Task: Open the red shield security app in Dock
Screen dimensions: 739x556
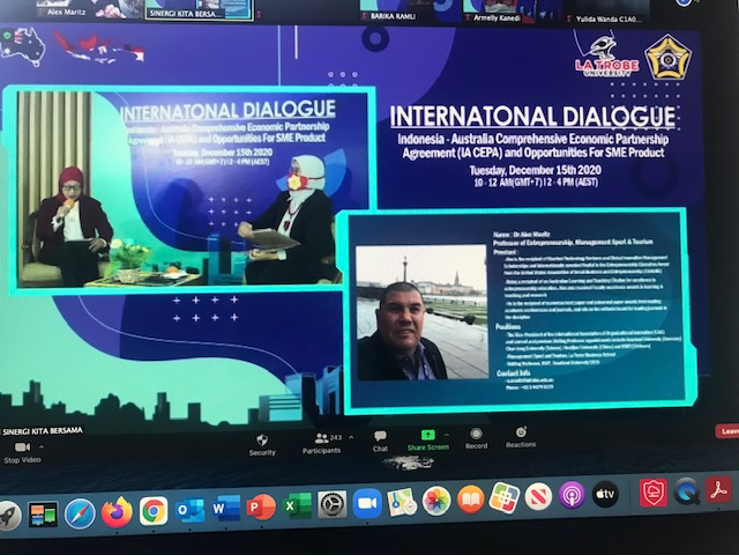Action: tap(653, 492)
